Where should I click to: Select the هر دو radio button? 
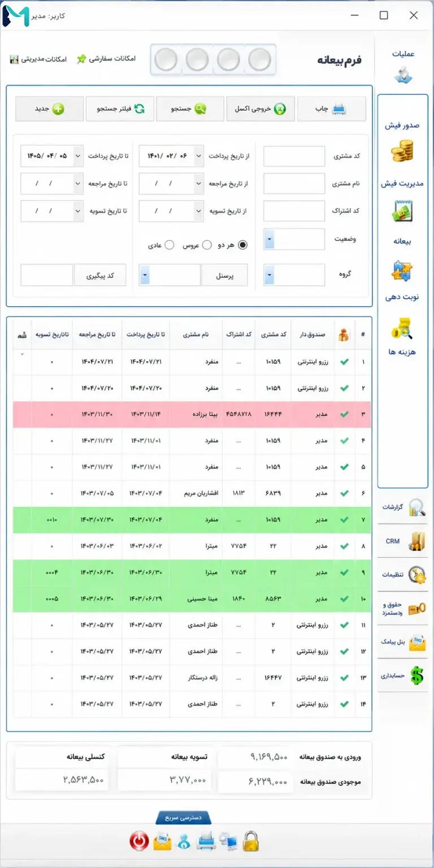(x=243, y=245)
